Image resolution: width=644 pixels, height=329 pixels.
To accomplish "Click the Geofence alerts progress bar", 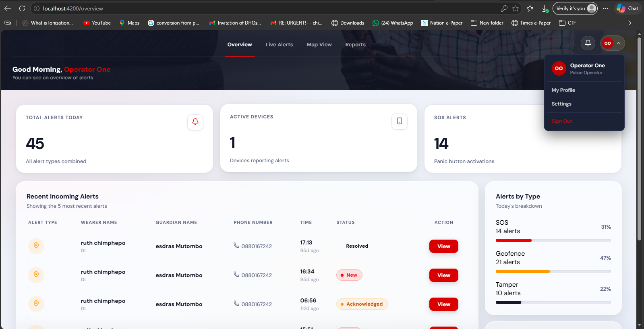I will 553,271.
